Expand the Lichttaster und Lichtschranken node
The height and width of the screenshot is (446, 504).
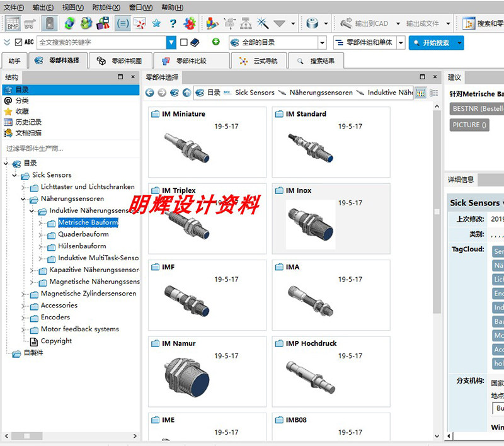click(x=23, y=187)
